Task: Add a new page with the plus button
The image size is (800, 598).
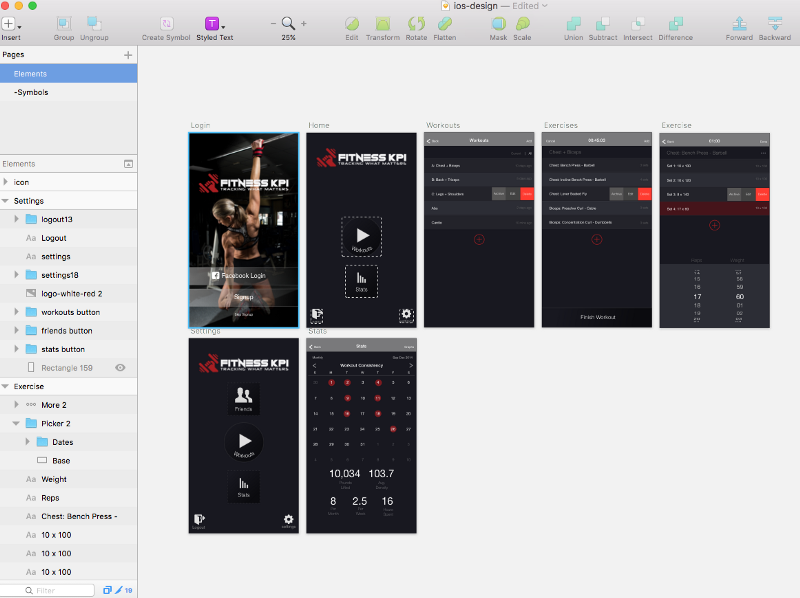Action: pyautogui.click(x=128, y=55)
